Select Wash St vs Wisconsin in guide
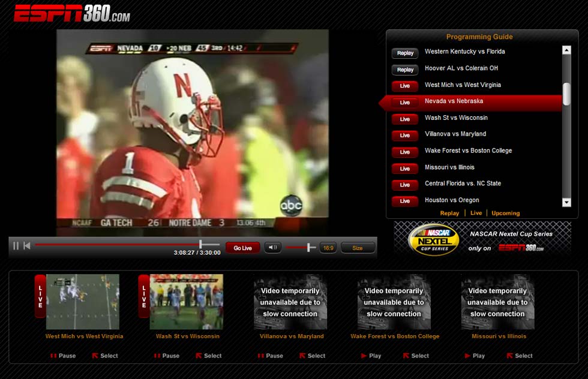The image size is (588, 379). 456,118
